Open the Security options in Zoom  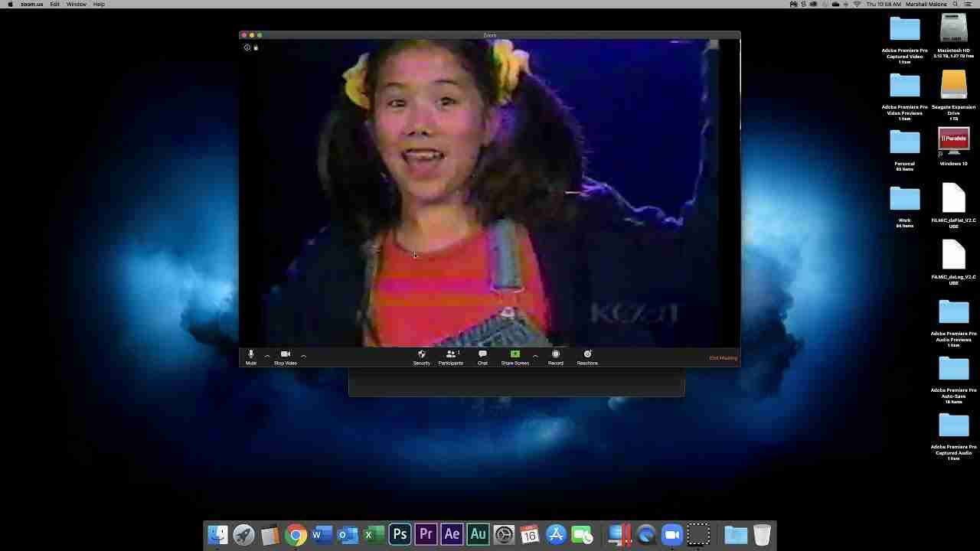pyautogui.click(x=421, y=357)
